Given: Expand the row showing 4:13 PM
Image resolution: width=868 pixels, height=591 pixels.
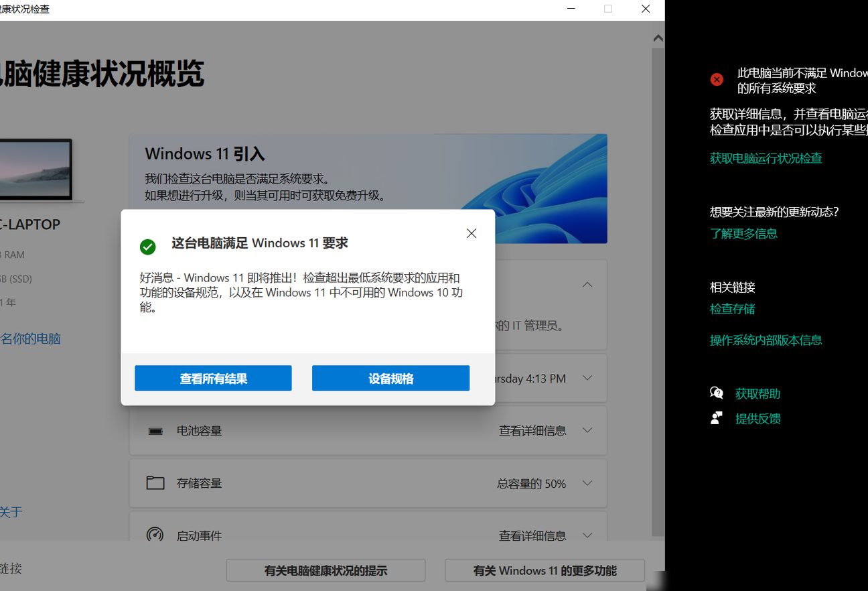Looking at the screenshot, I should tap(587, 379).
